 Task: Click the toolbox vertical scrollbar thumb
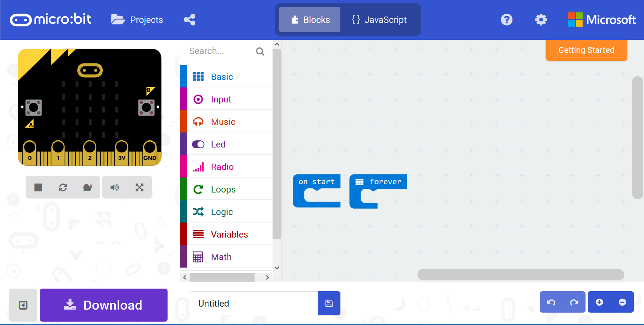[277, 144]
